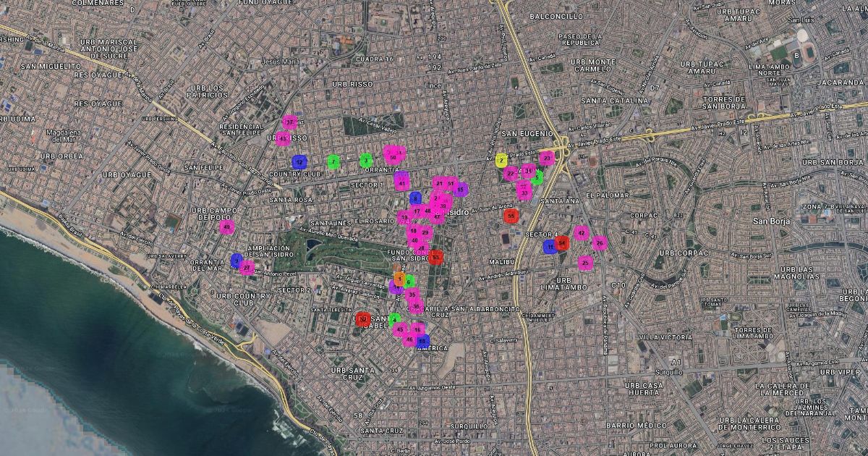Click green marker number 7
Screen dimensions: 868x456
point(333,161)
